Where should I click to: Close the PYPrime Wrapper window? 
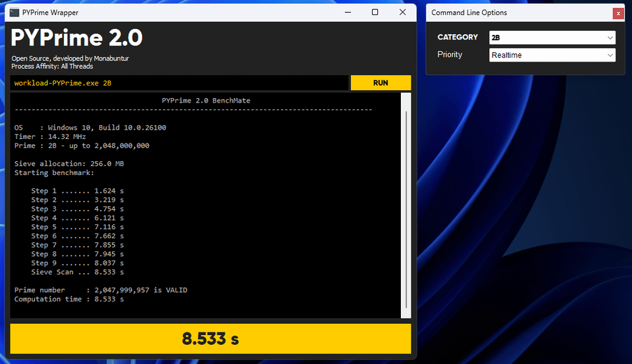coord(402,13)
